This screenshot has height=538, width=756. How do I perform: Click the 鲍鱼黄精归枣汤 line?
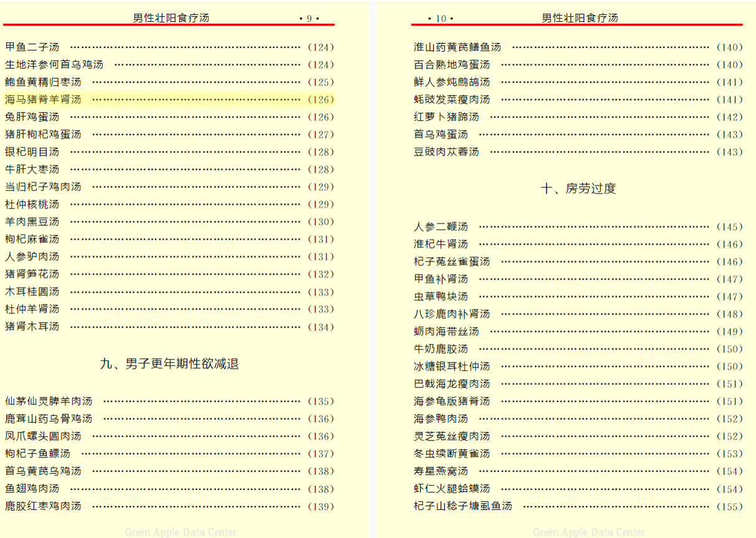[44, 82]
